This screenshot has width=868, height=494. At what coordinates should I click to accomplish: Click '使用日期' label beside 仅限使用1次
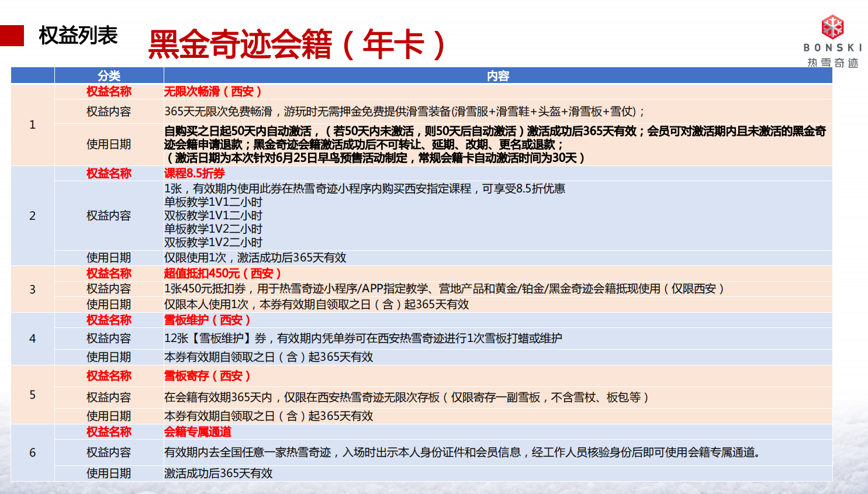point(109,258)
